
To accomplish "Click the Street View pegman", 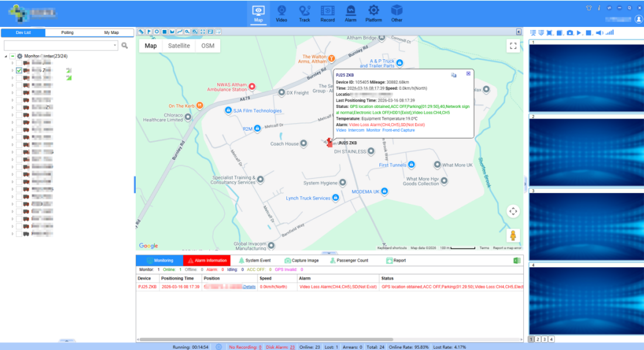I will [x=513, y=236].
